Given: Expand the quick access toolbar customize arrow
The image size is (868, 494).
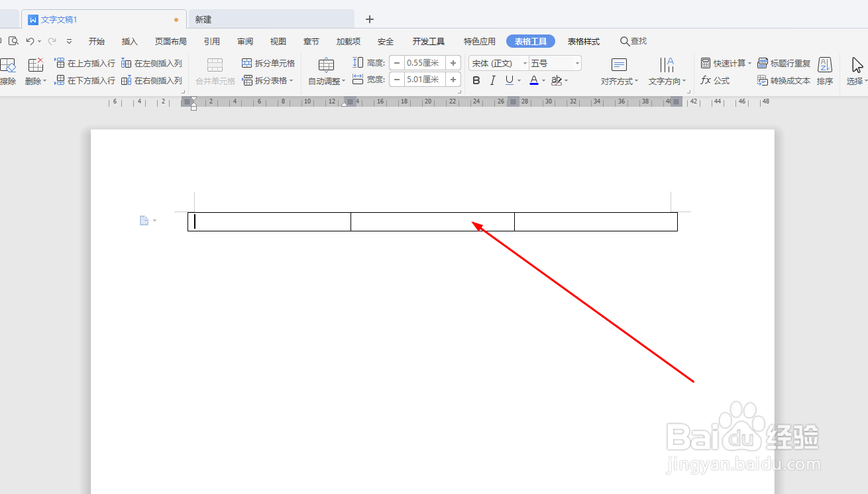Looking at the screenshot, I should [x=70, y=41].
